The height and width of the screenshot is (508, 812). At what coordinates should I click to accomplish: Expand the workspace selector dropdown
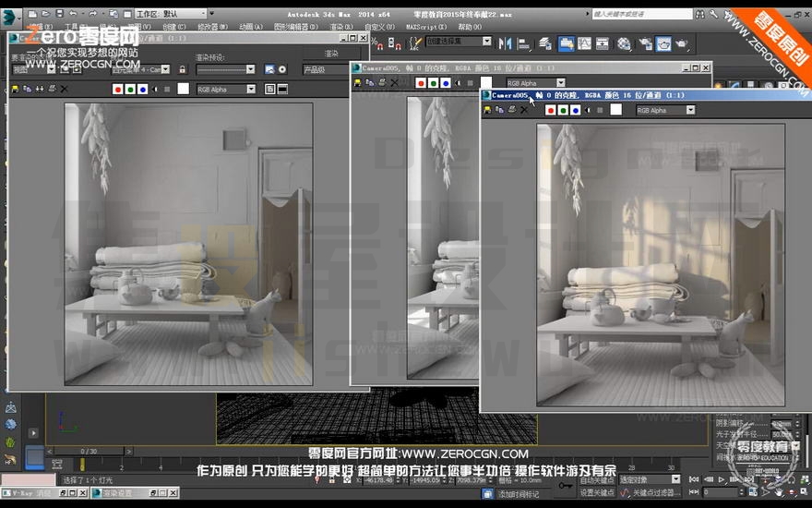[171, 14]
